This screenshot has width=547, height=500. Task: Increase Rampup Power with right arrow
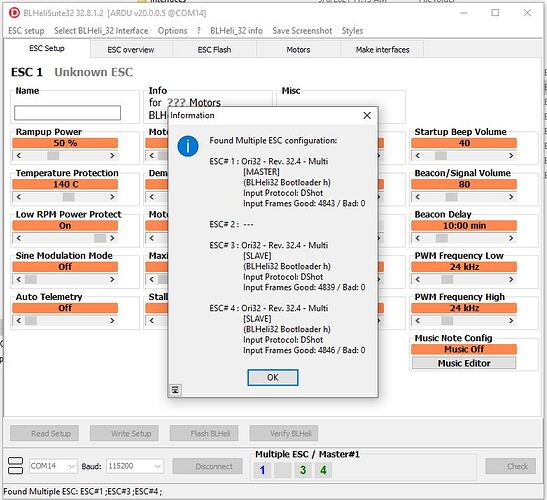click(x=112, y=156)
